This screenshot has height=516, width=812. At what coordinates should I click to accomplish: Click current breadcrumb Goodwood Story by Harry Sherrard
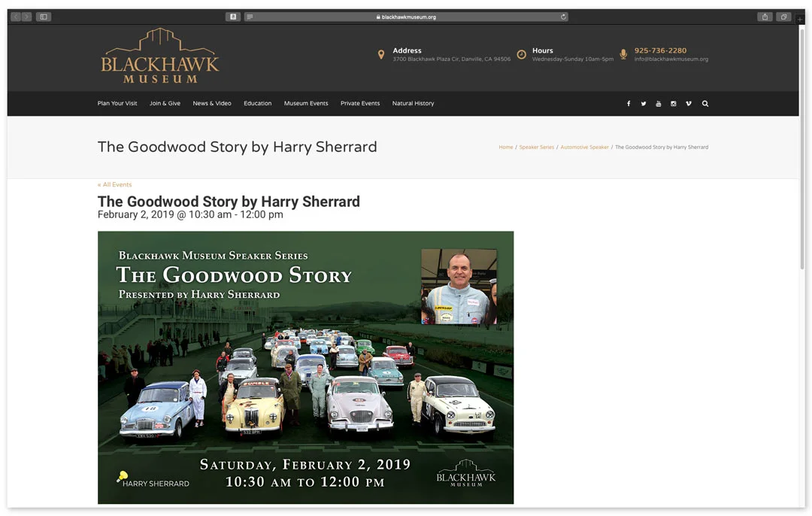tap(662, 147)
